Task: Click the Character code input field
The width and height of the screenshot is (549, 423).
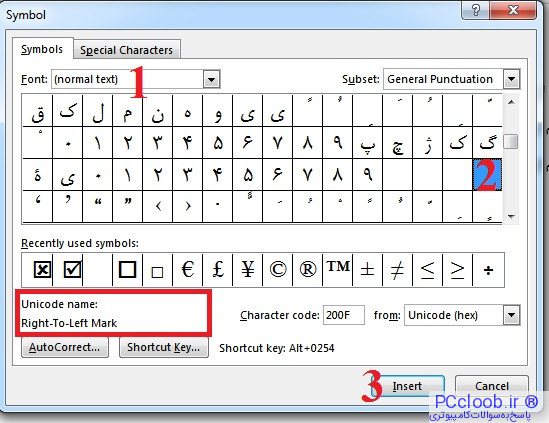Action: [x=343, y=315]
